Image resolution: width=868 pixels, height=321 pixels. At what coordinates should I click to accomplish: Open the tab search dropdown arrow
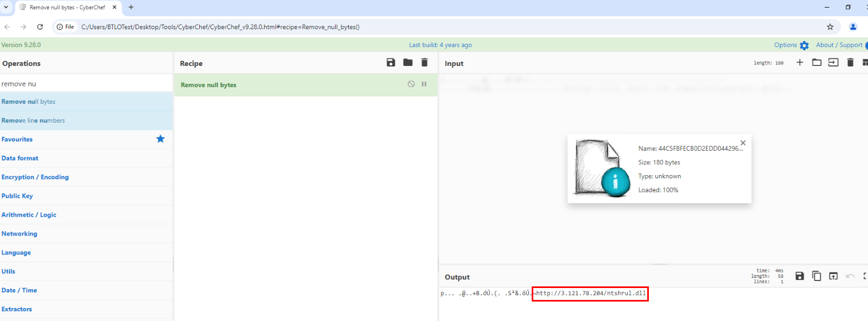click(x=6, y=8)
